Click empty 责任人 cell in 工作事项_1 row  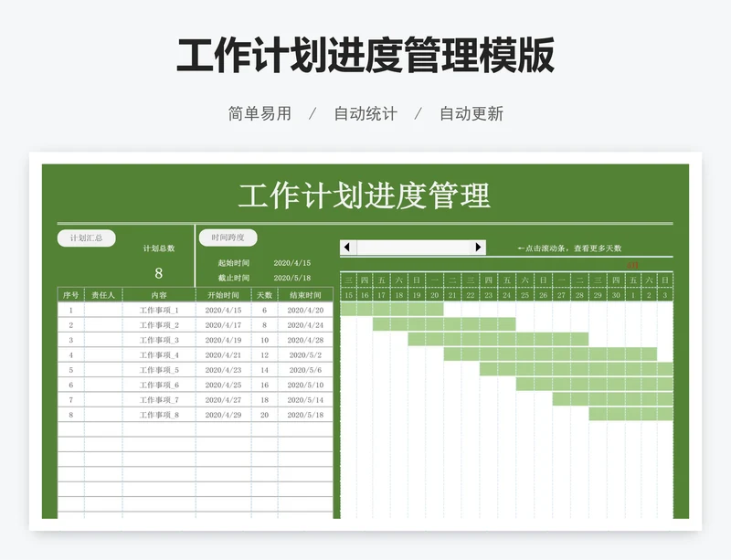click(x=103, y=310)
